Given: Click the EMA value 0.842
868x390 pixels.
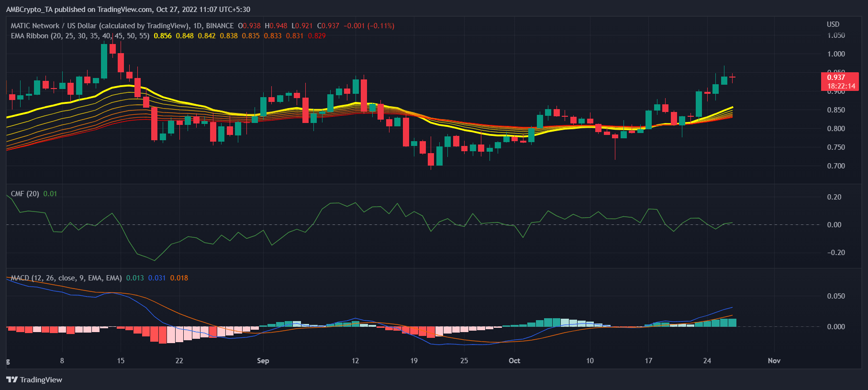Looking at the screenshot, I should coord(207,36).
